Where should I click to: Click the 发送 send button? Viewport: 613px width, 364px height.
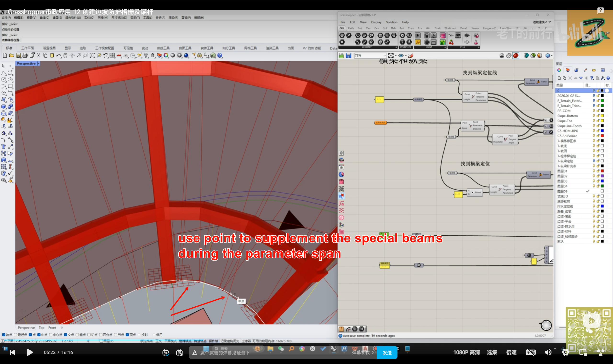click(x=387, y=353)
